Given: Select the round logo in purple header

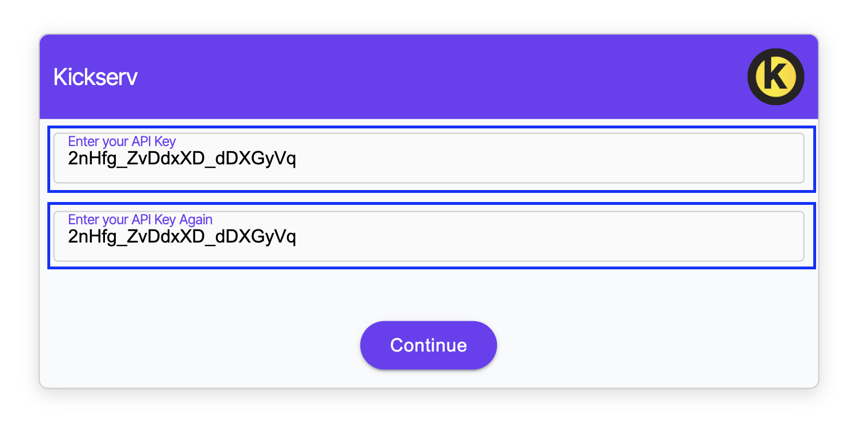Looking at the screenshot, I should (x=776, y=76).
